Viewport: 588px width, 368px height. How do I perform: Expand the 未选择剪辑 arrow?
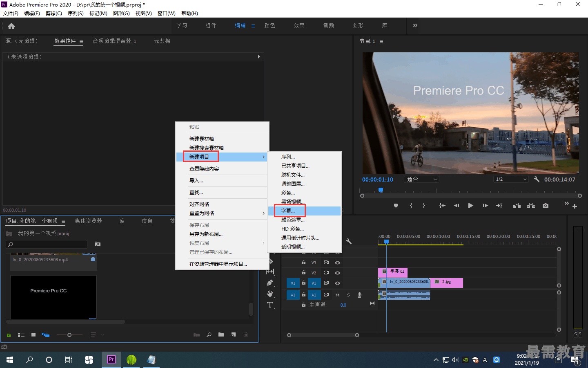[x=259, y=57]
